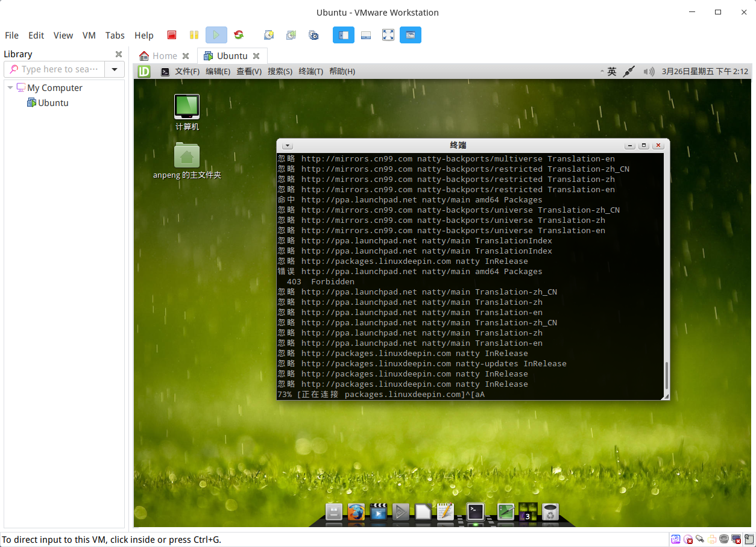The image size is (756, 547).
Task: Open the terminal window menu arrow
Action: click(288, 146)
